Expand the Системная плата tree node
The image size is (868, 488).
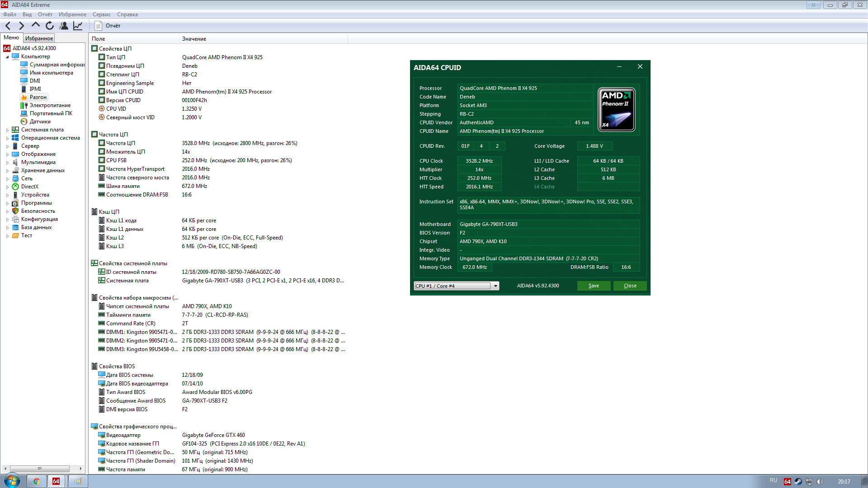(x=7, y=130)
